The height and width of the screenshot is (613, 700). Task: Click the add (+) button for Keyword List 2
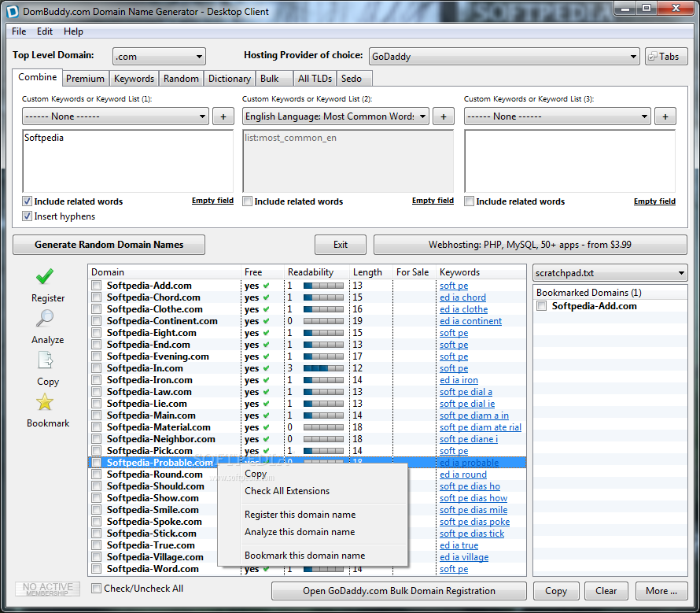click(444, 116)
